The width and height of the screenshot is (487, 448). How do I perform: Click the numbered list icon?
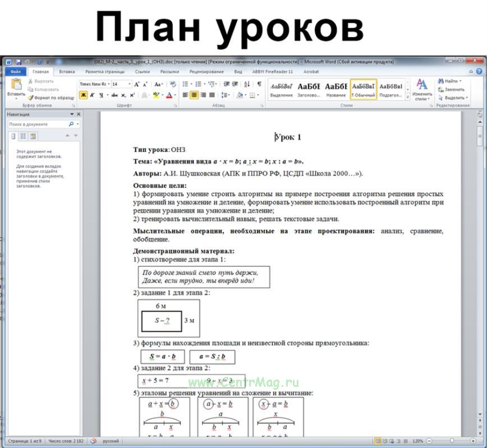[198, 84]
